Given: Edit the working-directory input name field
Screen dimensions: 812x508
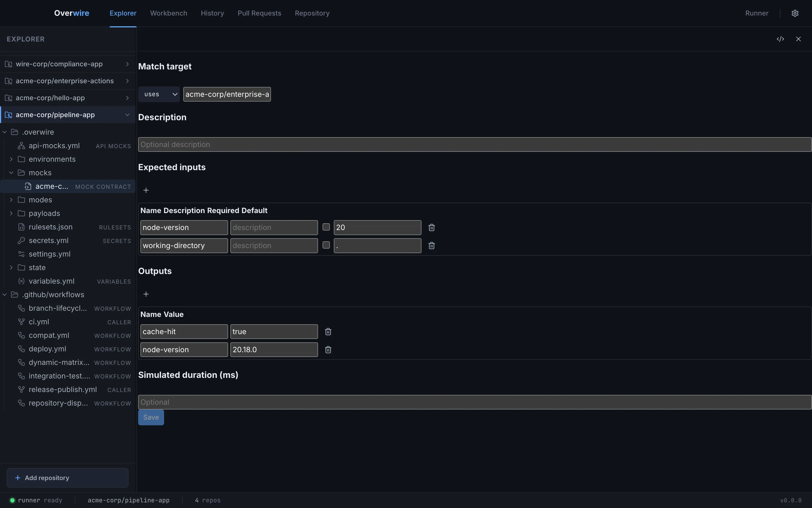Looking at the screenshot, I should pos(184,246).
